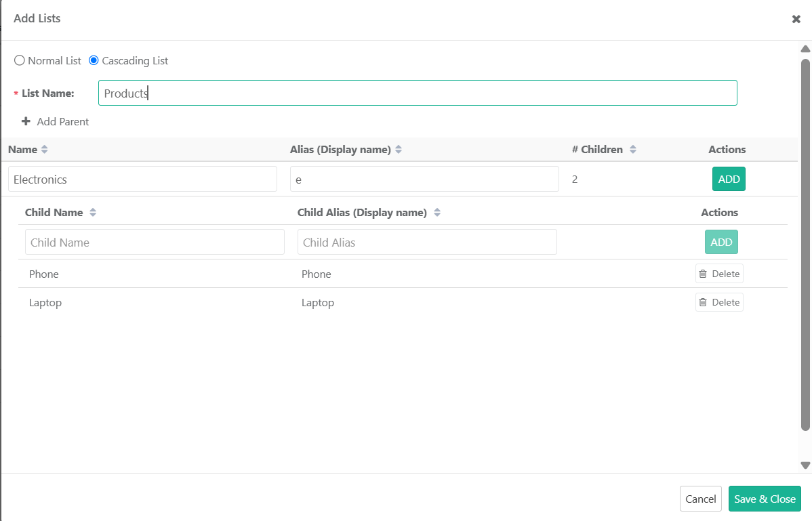Viewport: 812px width, 521px height.
Task: Sort by Alias (Display name) column icon
Action: click(399, 150)
